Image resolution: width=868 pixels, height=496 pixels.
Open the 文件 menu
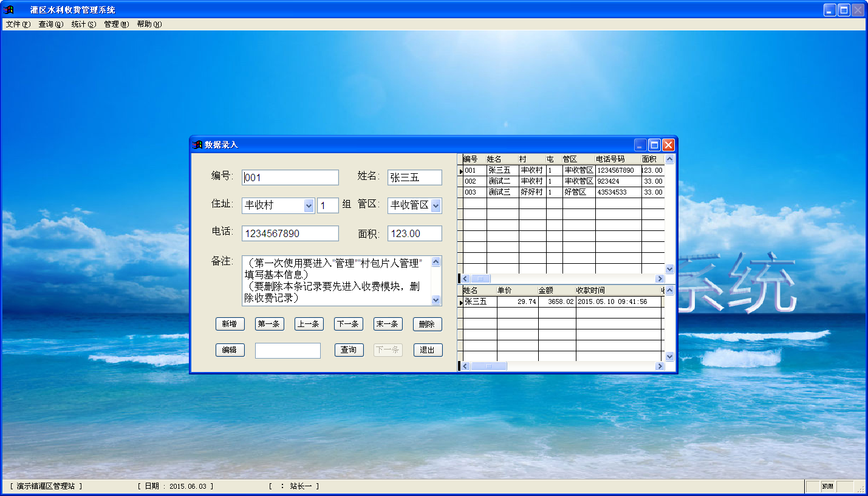click(18, 24)
